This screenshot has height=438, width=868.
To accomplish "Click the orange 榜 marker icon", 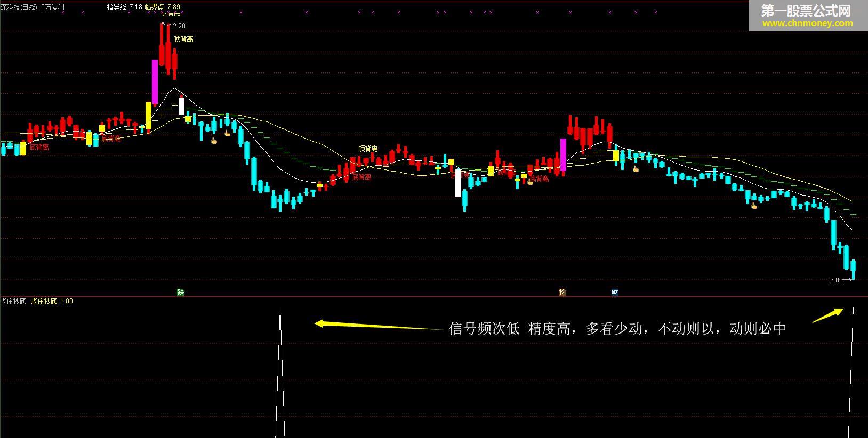I will click(562, 292).
